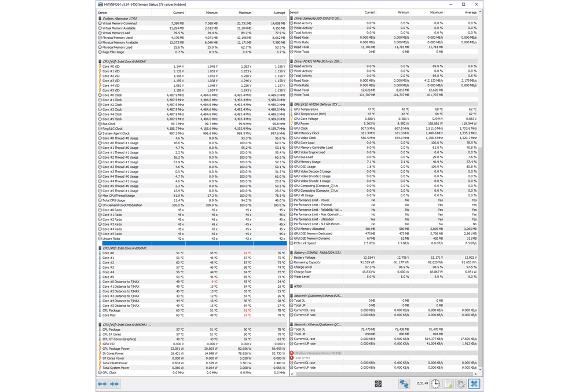579x392 pixels.
Task: Click the horizontal scrollbar right arrow
Action: point(476,374)
